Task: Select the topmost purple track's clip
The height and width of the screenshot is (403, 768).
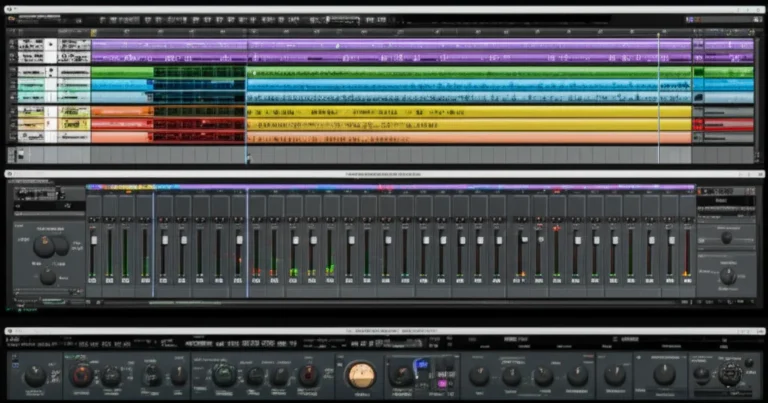Action: point(391,45)
